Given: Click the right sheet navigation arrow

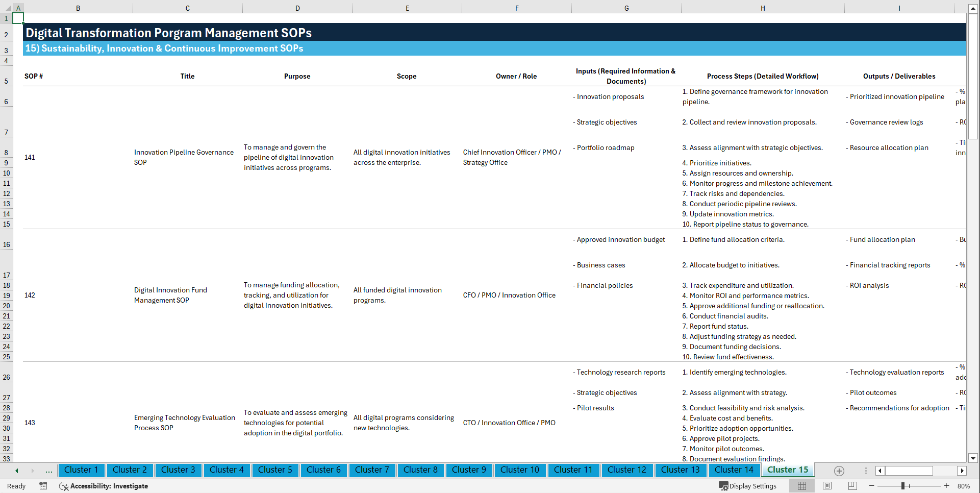Looking at the screenshot, I should [33, 471].
